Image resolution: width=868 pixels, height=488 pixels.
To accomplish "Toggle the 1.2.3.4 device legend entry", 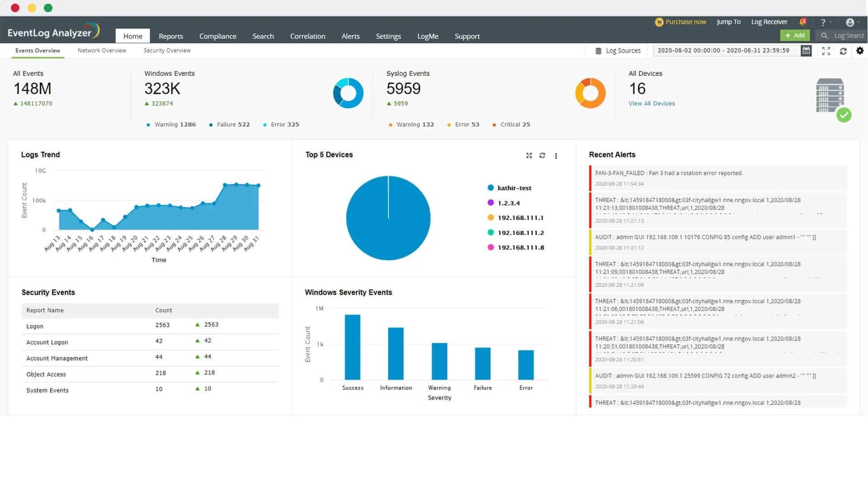I will [508, 203].
